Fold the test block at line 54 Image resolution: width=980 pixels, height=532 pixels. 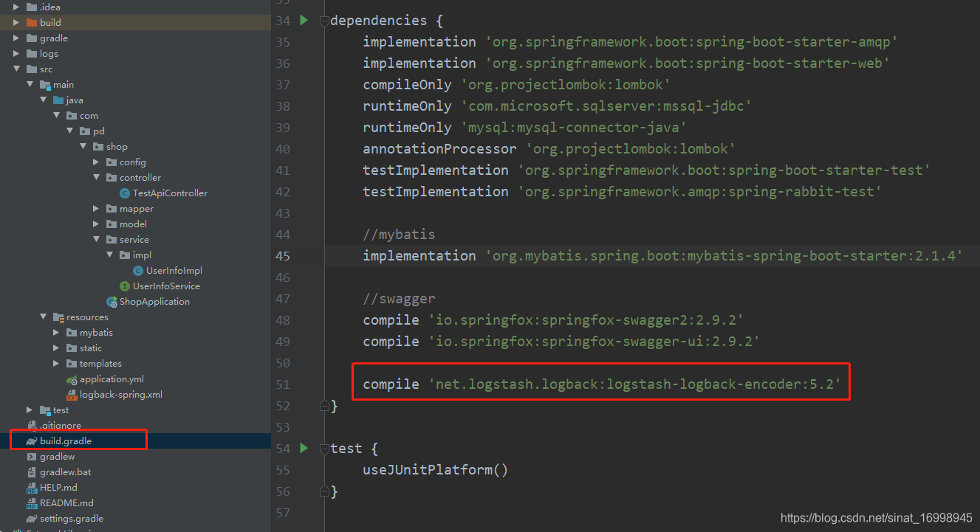coord(323,449)
